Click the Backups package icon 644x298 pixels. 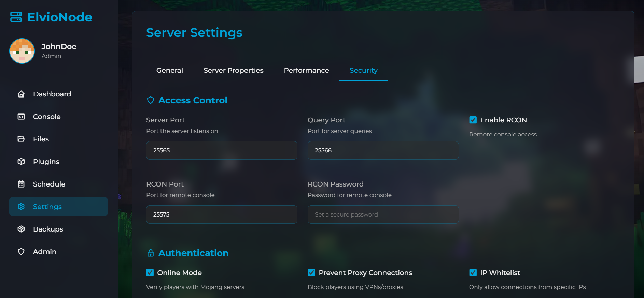[x=21, y=229]
